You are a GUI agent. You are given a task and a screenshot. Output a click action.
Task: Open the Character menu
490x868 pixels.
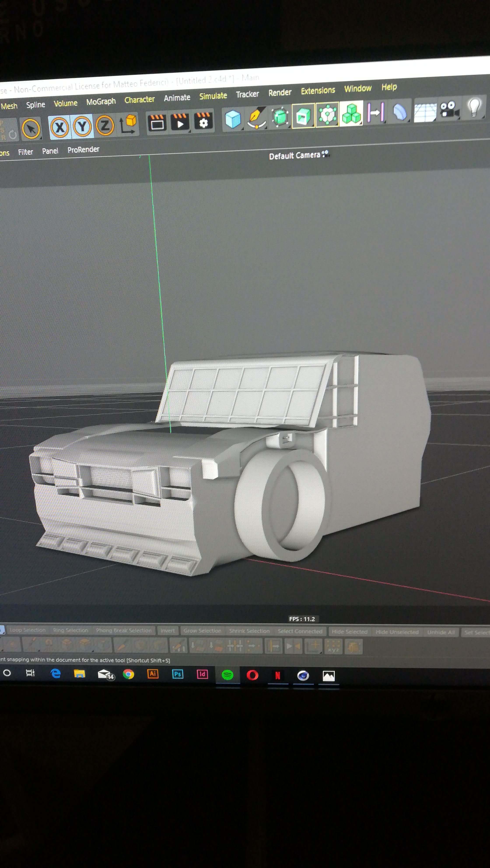point(139,100)
